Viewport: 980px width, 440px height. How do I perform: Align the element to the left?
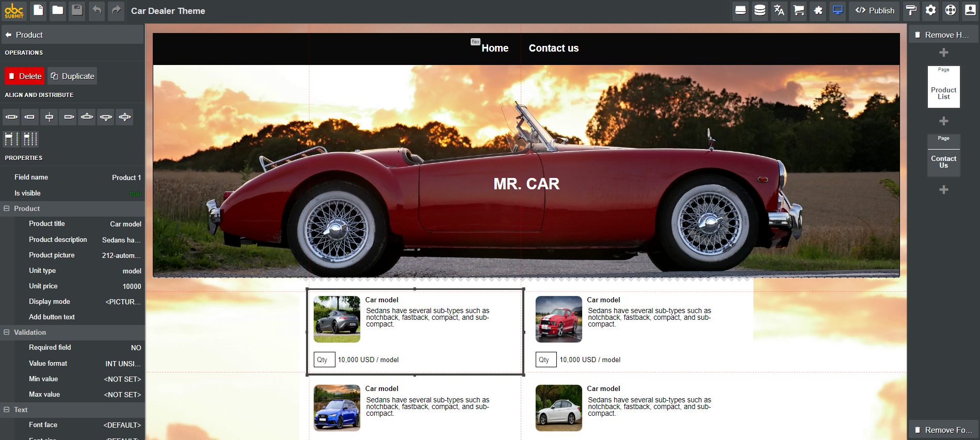[30, 117]
